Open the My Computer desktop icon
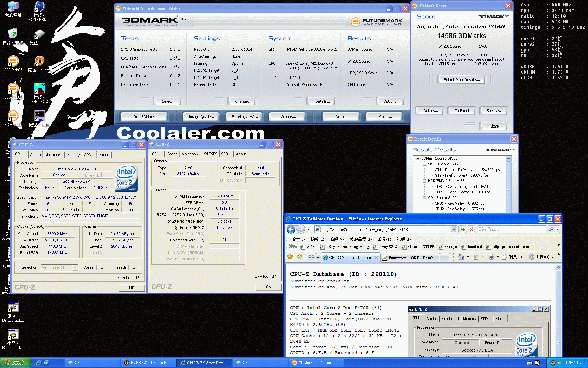Image resolution: width=588 pixels, height=368 pixels. point(13,9)
